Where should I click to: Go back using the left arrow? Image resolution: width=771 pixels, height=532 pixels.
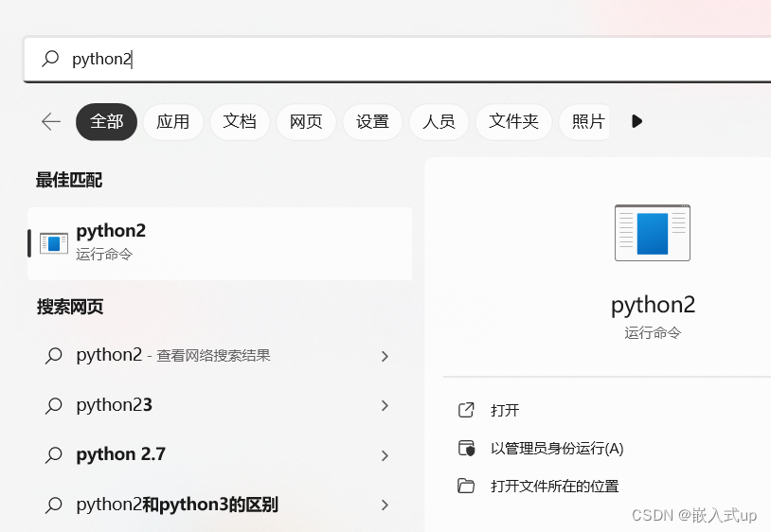(51, 121)
